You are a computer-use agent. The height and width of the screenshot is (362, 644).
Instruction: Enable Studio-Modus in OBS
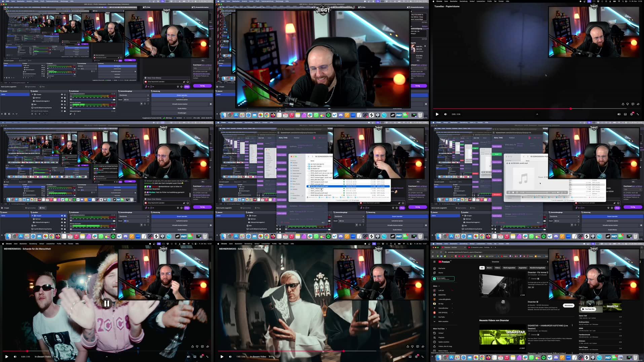point(182,108)
